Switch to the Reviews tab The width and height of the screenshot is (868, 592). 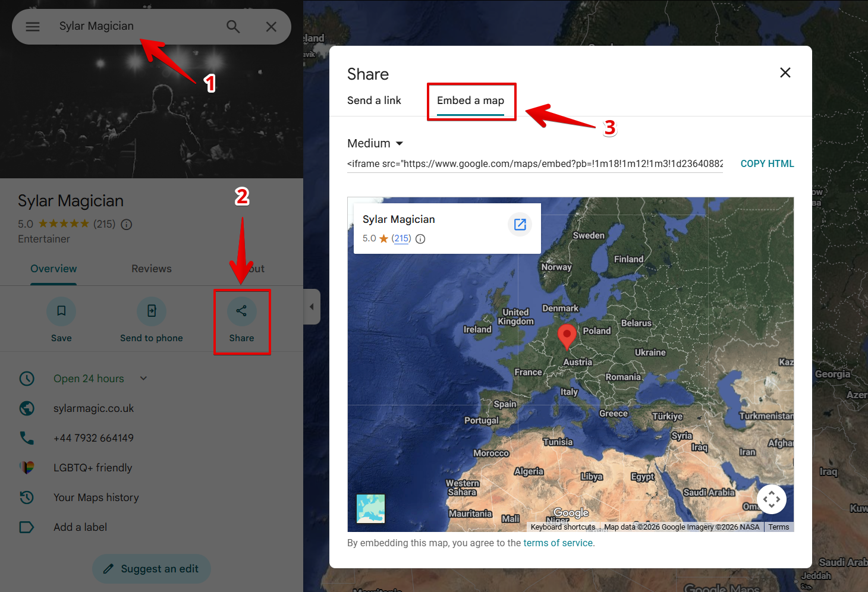tap(152, 269)
